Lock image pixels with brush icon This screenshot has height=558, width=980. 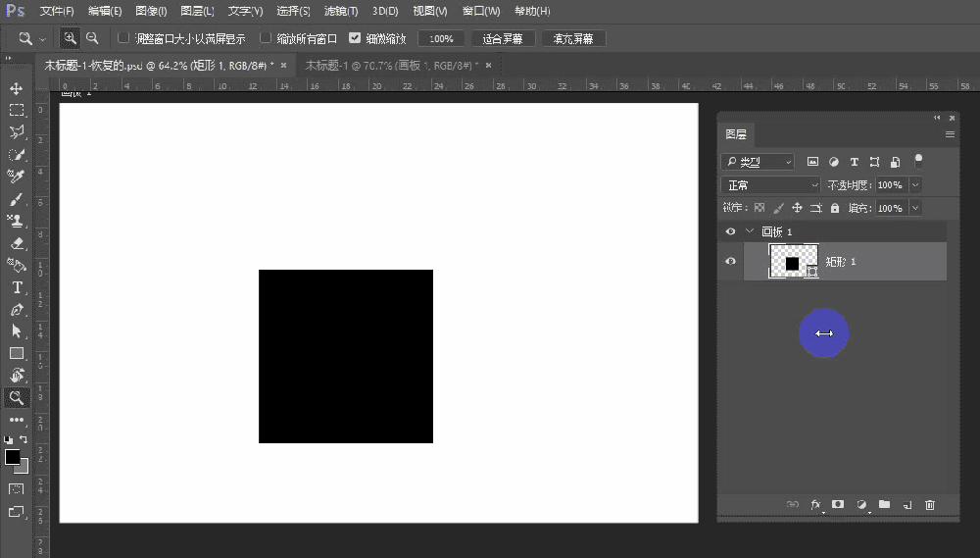coord(778,208)
